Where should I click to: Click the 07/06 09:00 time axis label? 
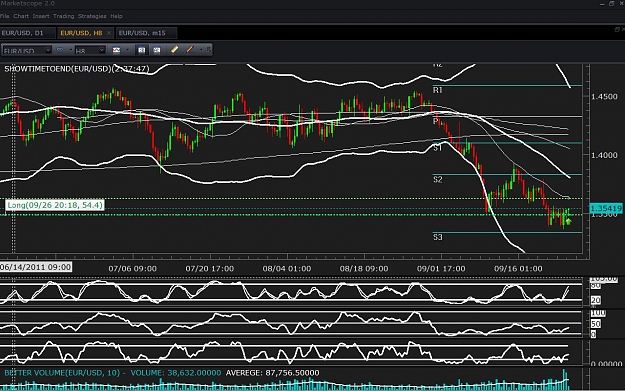pos(132,269)
